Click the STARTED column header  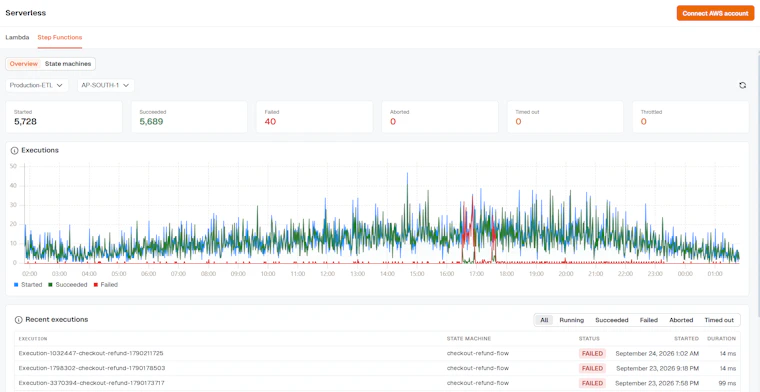tap(686, 339)
